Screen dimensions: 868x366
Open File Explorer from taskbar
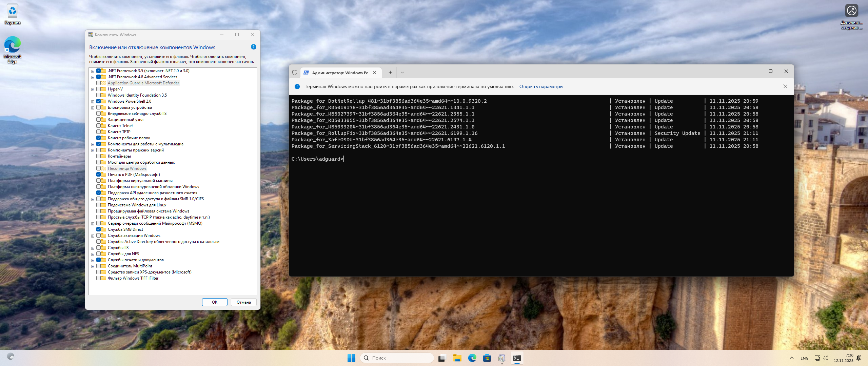457,358
